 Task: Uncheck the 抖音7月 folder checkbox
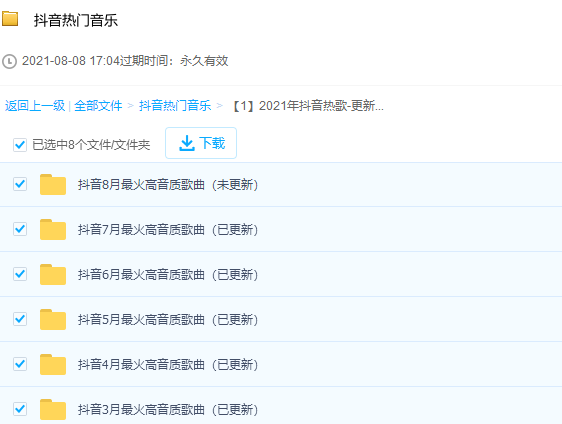coord(20,229)
